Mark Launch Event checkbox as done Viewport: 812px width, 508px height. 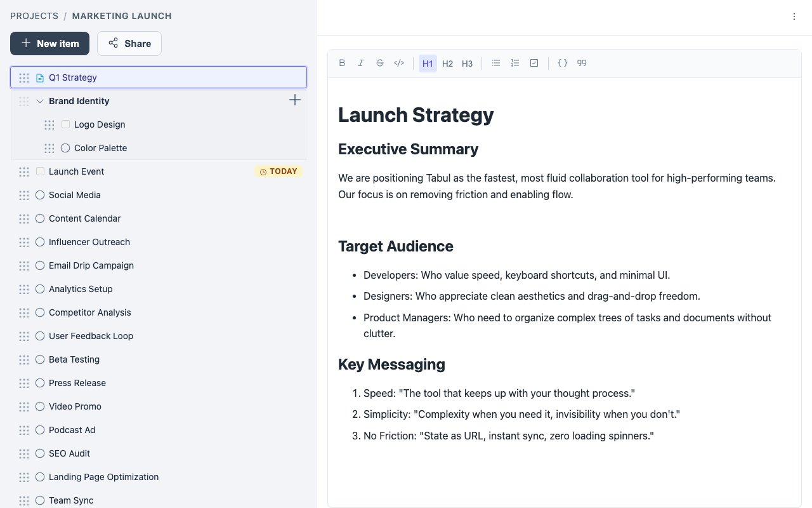click(41, 171)
